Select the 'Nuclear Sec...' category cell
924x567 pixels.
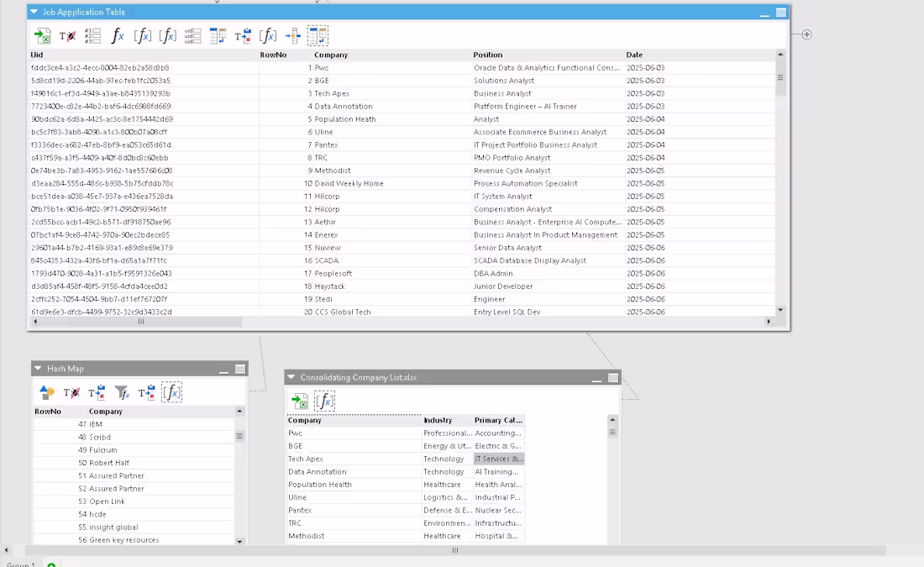click(x=498, y=511)
